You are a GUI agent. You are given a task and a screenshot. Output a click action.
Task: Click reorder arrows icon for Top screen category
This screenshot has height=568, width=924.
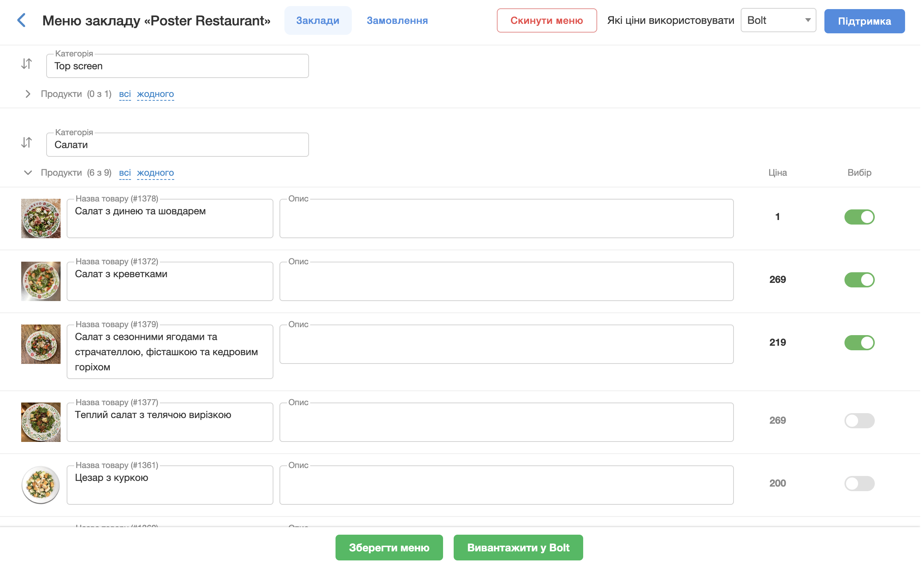coord(27,64)
